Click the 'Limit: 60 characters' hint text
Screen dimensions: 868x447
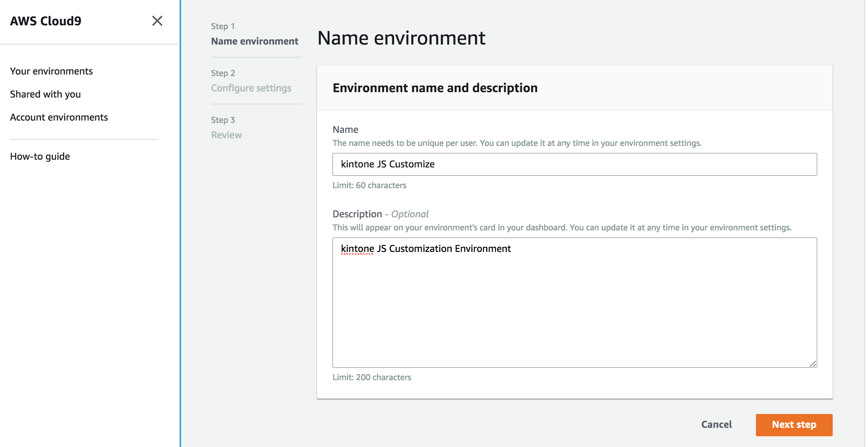(x=370, y=185)
